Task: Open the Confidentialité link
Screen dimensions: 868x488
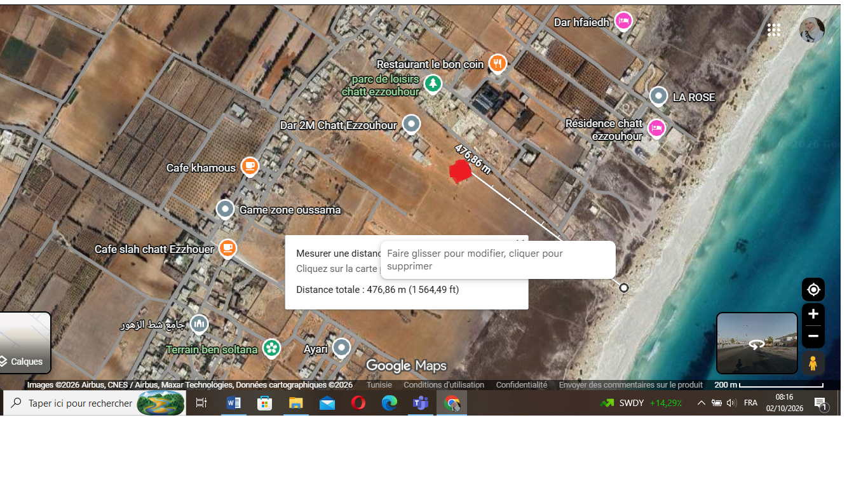Action: [x=522, y=385]
